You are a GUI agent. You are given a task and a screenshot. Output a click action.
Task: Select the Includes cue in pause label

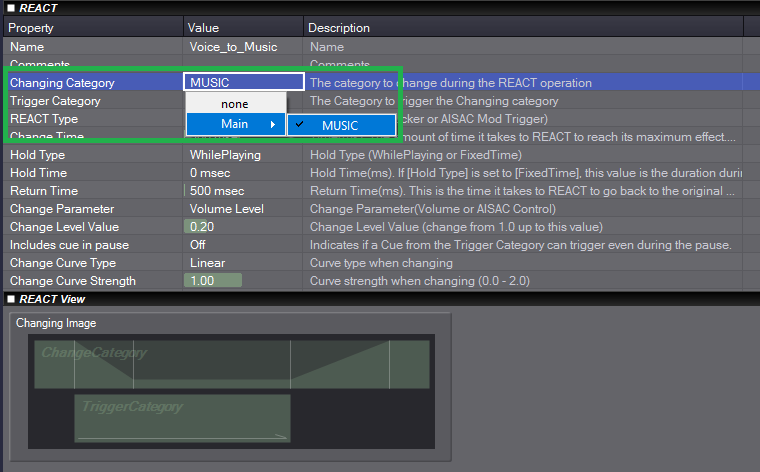pos(69,245)
